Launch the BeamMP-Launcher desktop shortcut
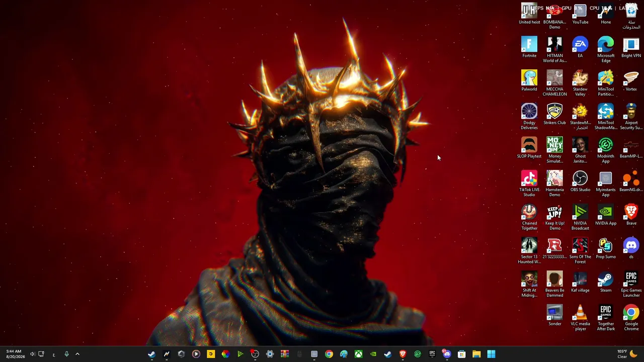 pos(631,148)
